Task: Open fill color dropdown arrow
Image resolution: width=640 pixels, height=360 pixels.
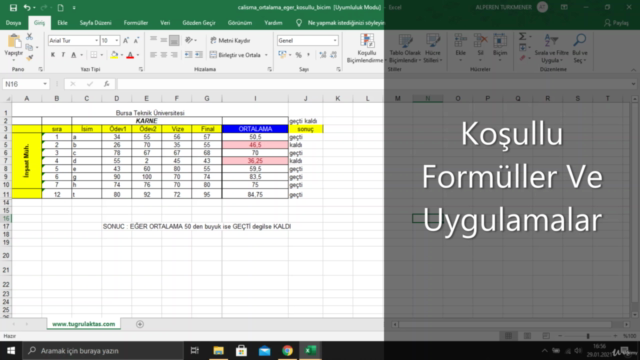Action: (x=122, y=55)
